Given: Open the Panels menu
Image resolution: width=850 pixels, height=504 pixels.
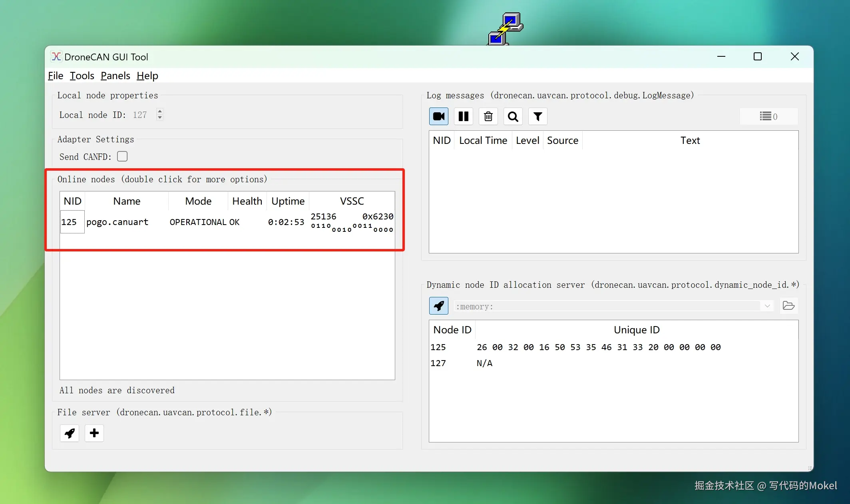Looking at the screenshot, I should pos(115,76).
